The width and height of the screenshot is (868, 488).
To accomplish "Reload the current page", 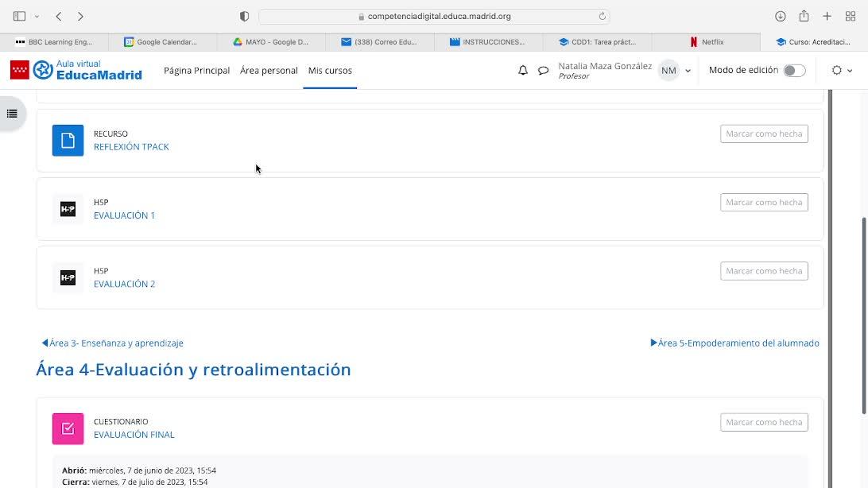I will pyautogui.click(x=603, y=16).
